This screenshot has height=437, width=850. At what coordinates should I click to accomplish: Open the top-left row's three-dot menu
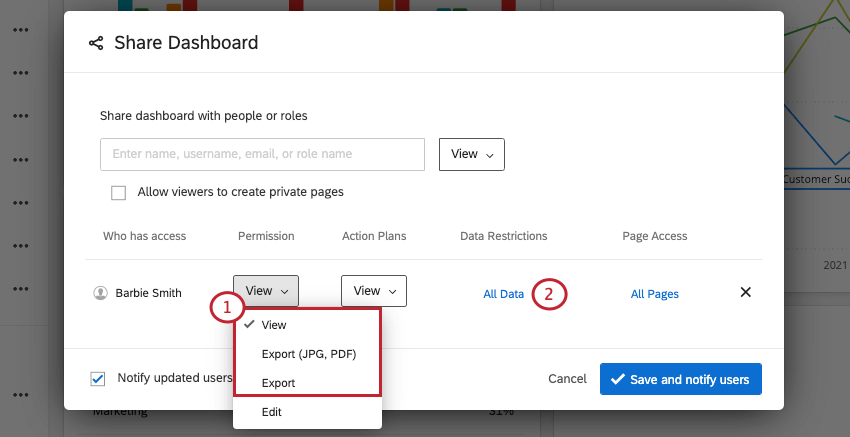pyautogui.click(x=21, y=30)
